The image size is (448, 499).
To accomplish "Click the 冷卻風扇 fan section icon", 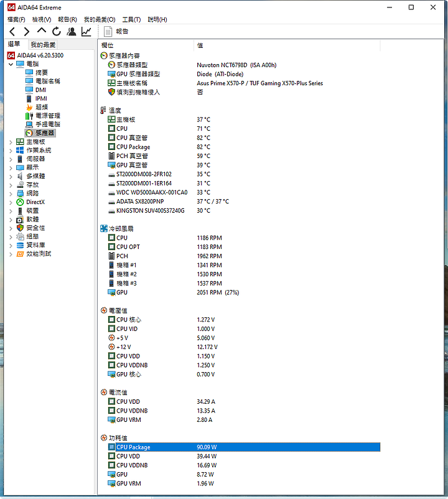I will pos(104,228).
